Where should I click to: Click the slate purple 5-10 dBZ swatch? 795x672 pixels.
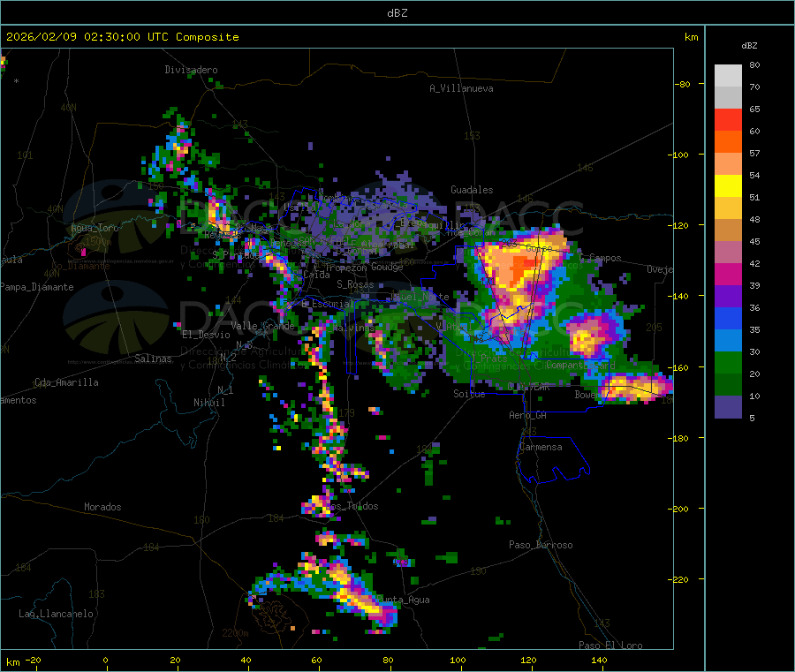click(728, 406)
